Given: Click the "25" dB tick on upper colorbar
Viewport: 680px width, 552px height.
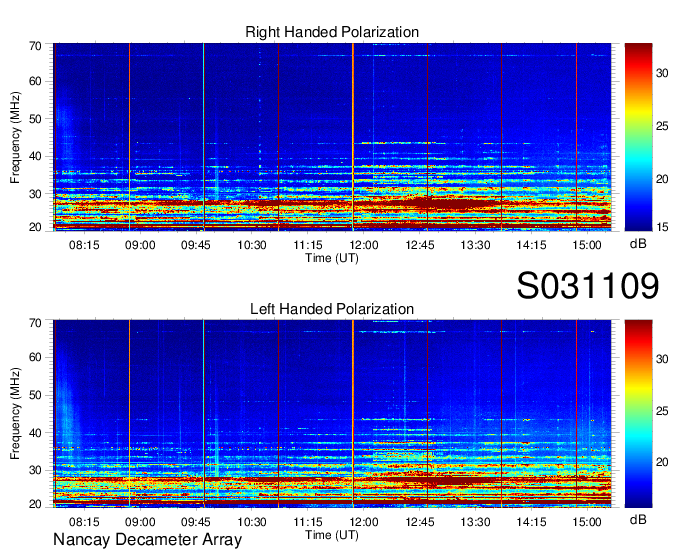Looking at the screenshot, I should coord(662,126).
